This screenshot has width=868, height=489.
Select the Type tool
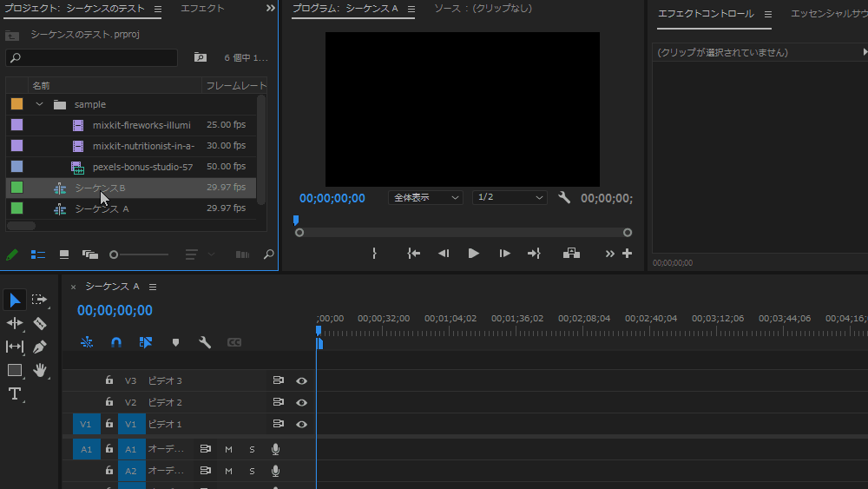coord(15,393)
